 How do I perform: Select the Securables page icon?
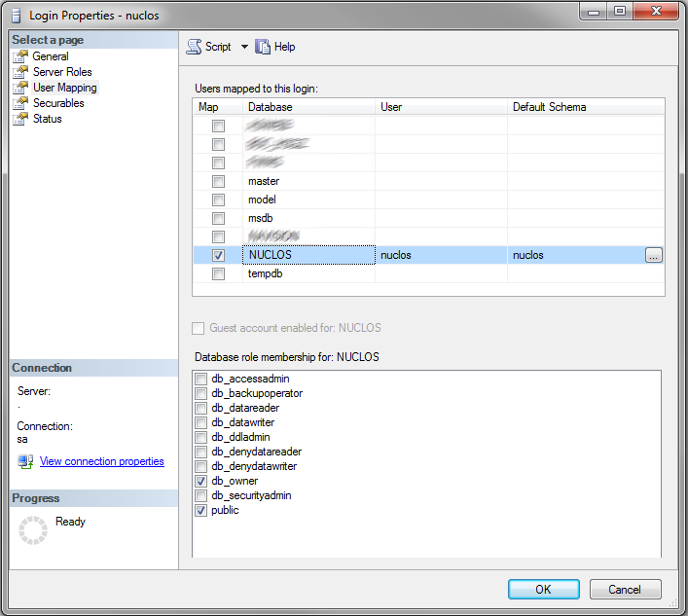[21, 103]
